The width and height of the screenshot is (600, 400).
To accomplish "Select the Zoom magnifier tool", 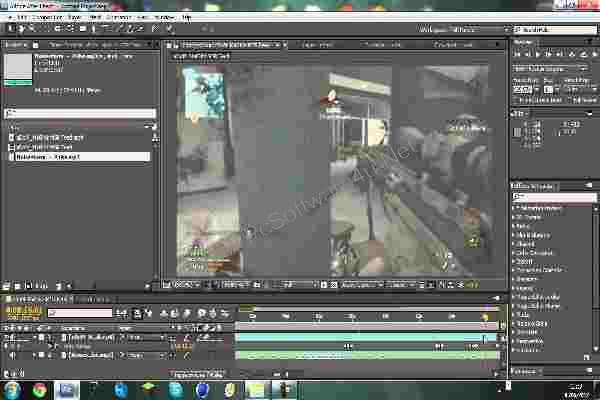I will pos(31,29).
